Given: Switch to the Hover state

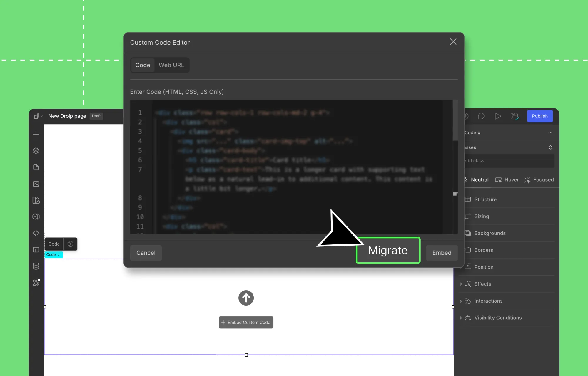Looking at the screenshot, I should (511, 179).
